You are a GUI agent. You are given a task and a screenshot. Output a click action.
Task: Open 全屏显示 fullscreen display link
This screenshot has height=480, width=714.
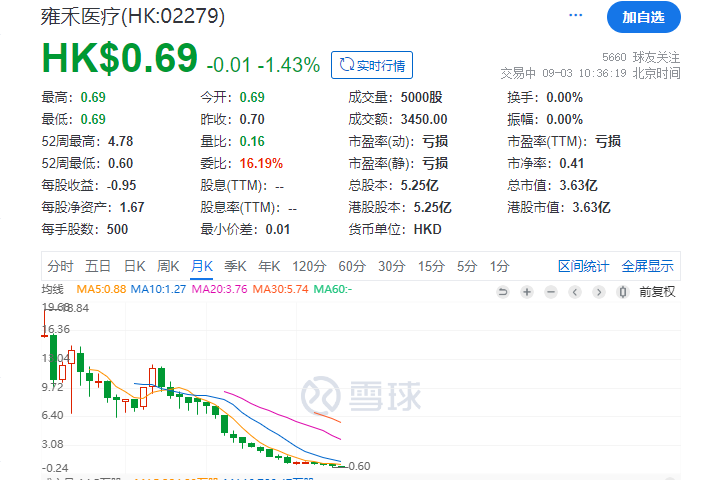pos(648,266)
